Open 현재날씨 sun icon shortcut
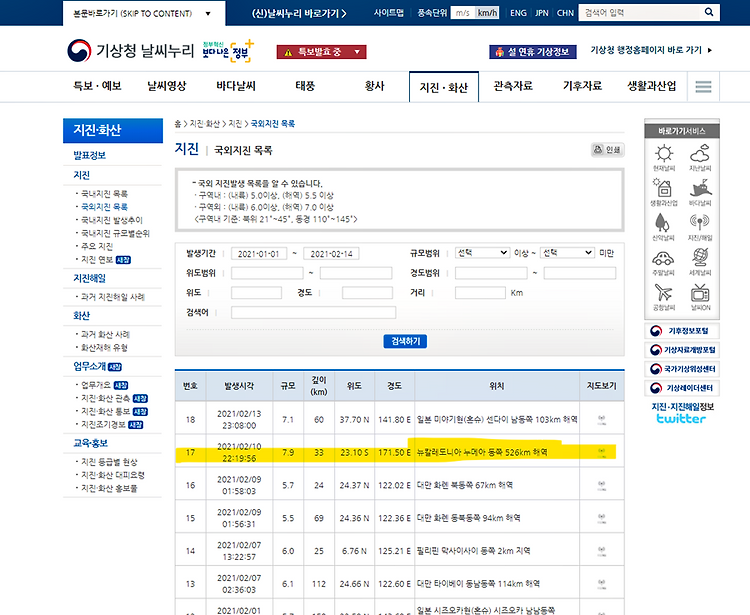Screen dimensions: 750x615 (663, 158)
